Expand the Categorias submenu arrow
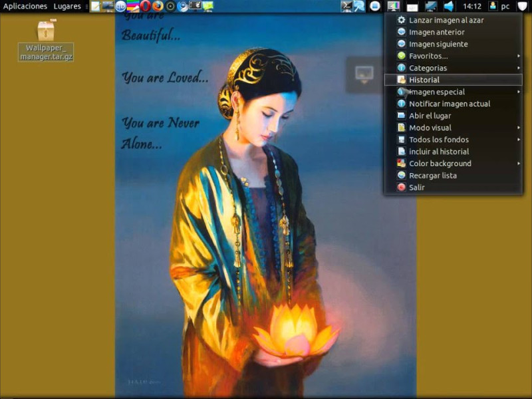The height and width of the screenshot is (399, 532). click(519, 68)
